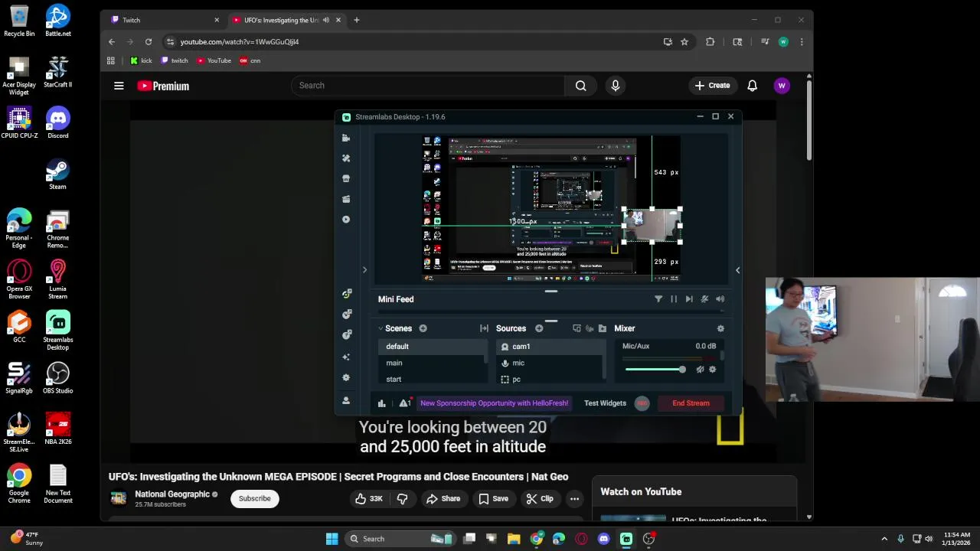Viewport: 980px width, 551px height.
Task: Open the Streamlabs app store icon
Action: [x=346, y=178]
